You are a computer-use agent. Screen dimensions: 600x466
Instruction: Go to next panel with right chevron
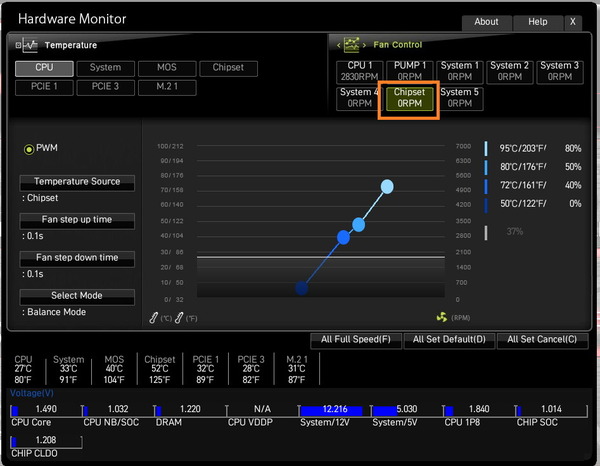point(364,45)
